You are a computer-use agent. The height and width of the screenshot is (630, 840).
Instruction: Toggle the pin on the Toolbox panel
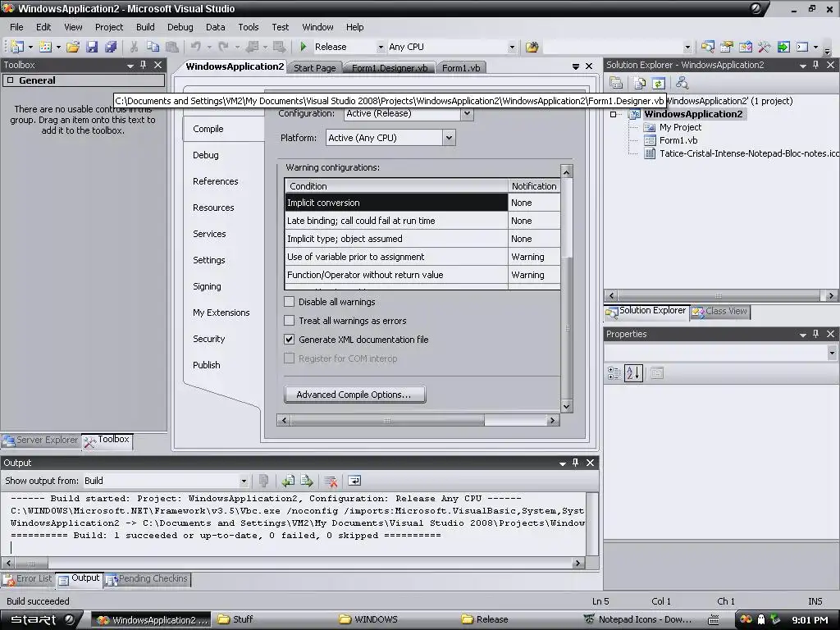[x=143, y=65]
